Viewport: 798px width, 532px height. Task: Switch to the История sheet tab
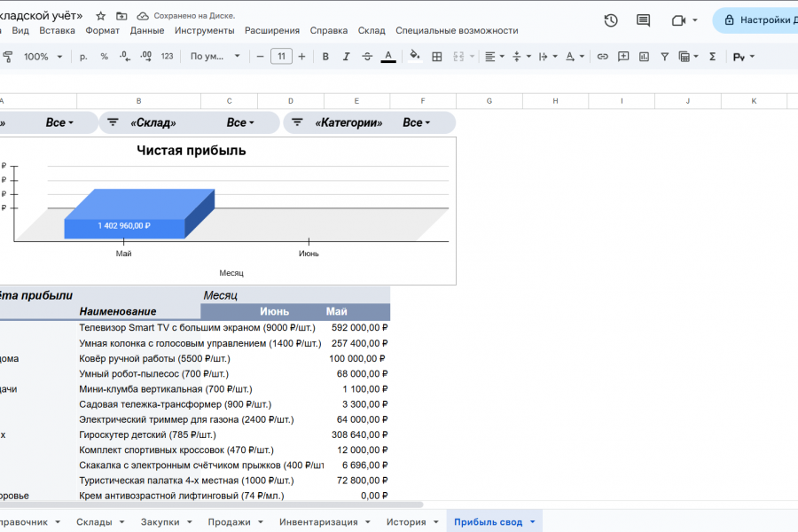click(x=406, y=522)
